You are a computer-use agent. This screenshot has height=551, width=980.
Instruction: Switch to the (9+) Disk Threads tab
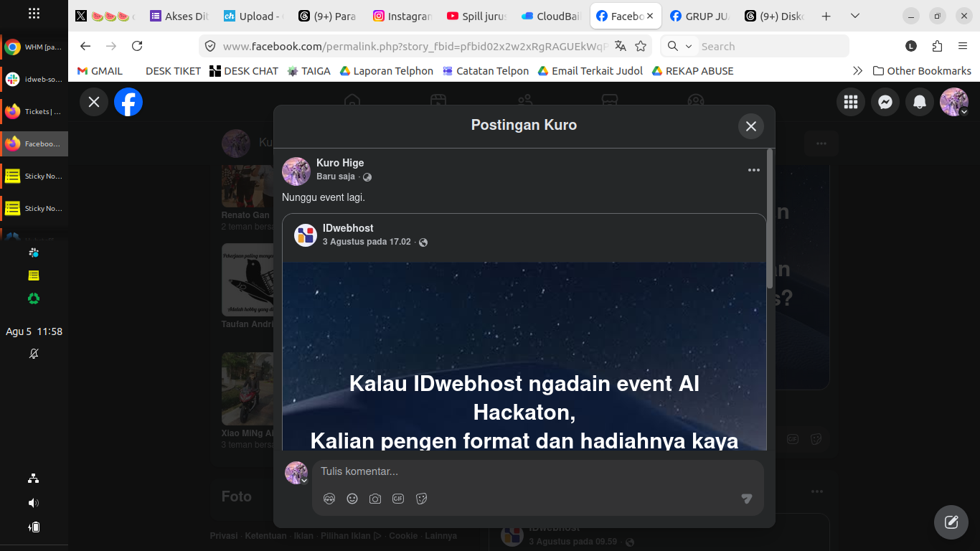[775, 16]
